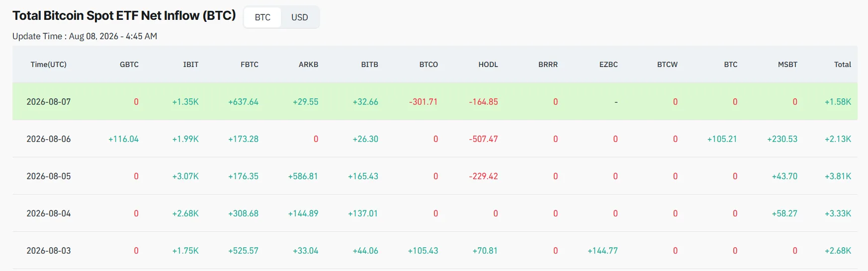The height and width of the screenshot is (271, 868).
Task: Switch to the USD unit tab
Action: (300, 17)
